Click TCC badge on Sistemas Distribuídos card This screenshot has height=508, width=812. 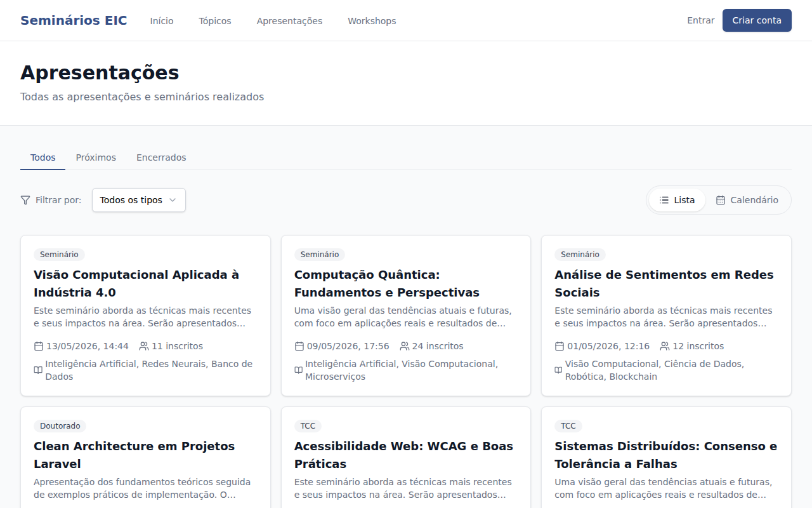coord(568,426)
